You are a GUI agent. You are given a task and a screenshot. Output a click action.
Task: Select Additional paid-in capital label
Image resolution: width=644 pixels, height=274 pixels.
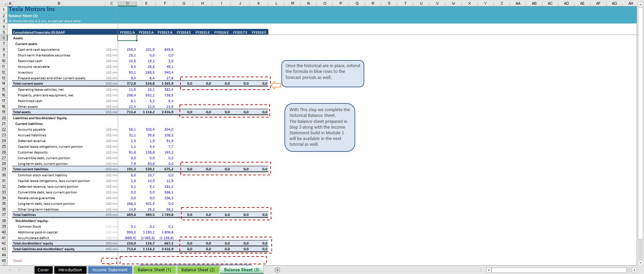pyautogui.click(x=38, y=232)
